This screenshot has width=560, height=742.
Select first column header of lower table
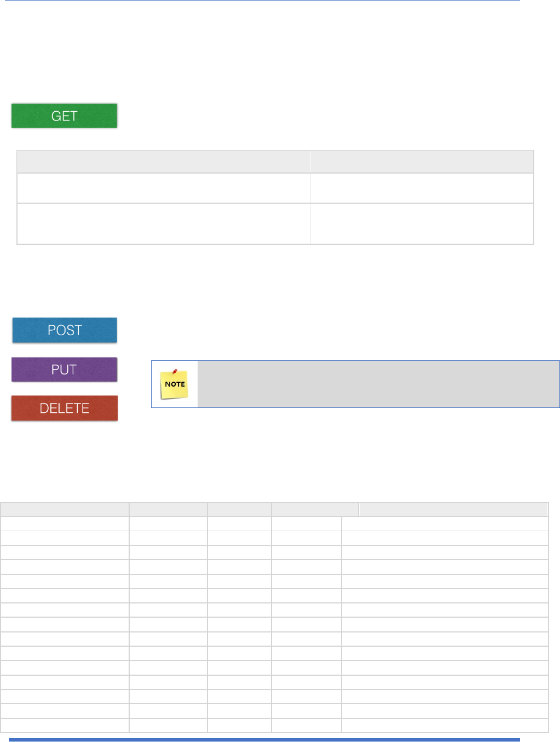[65, 509]
